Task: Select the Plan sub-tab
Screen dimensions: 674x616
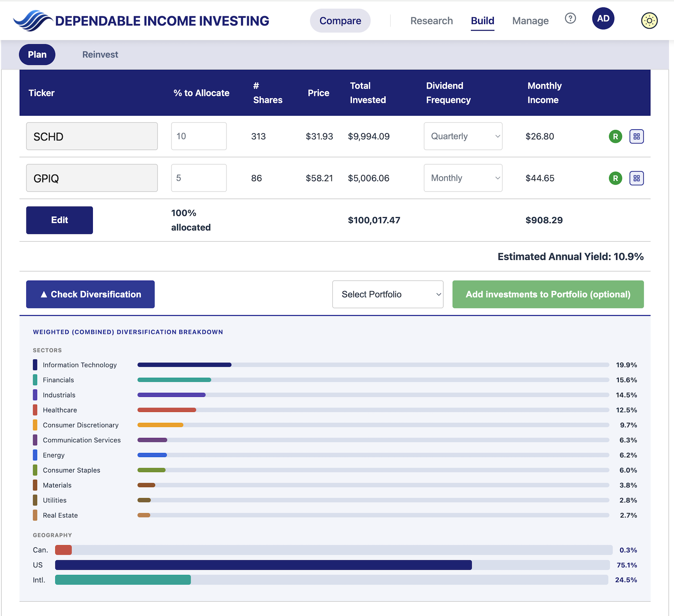Action: tap(37, 54)
